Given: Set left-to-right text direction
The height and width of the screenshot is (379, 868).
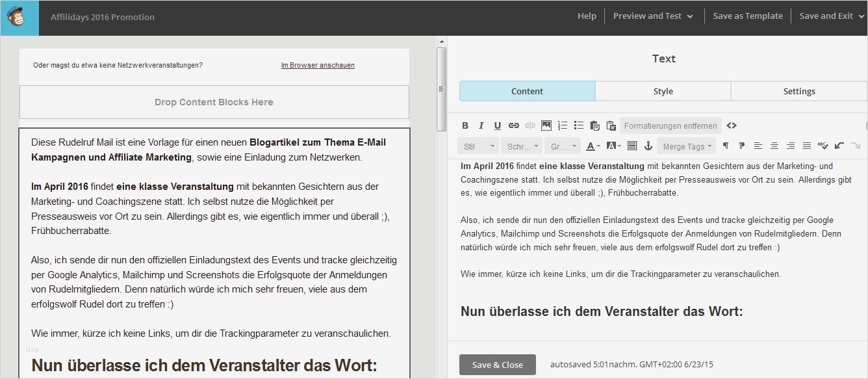Looking at the screenshot, I should coord(726,146).
